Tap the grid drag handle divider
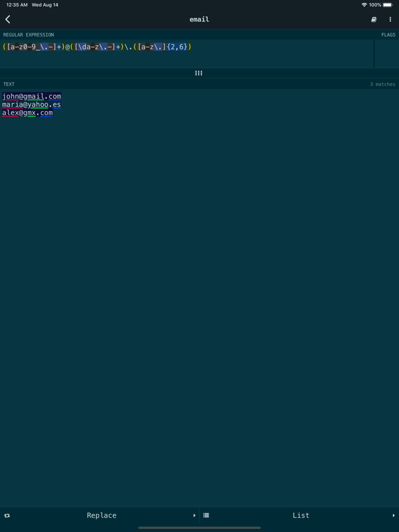Screen dimensions: 399x532 199,73
